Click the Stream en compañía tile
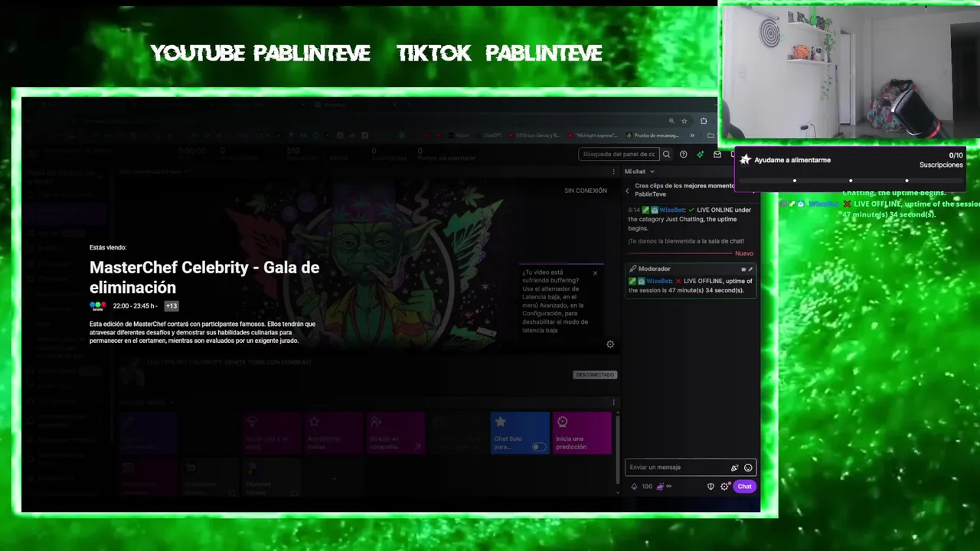Screen dimensions: 980x551 [x=395, y=433]
